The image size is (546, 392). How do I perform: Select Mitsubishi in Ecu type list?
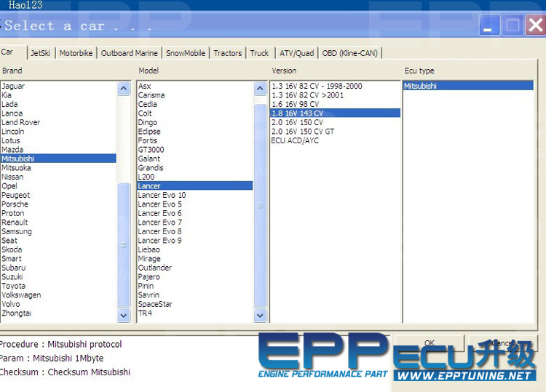[468, 86]
